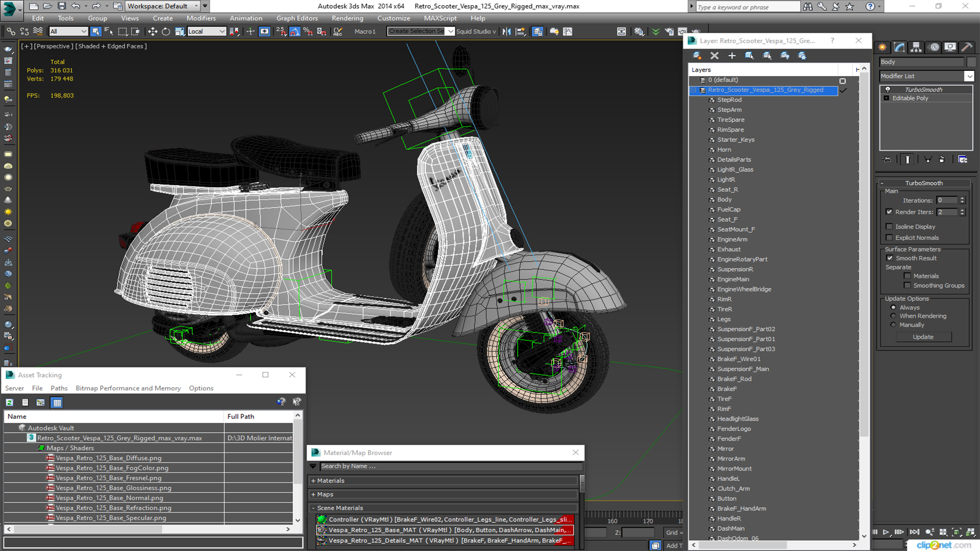
Task: Click Configure Modifier Sets icon
Action: [x=963, y=160]
